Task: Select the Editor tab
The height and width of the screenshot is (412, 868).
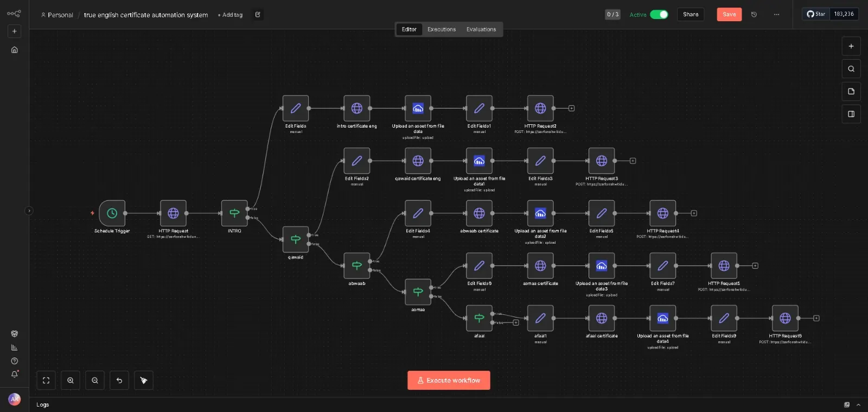Action: coord(409,29)
